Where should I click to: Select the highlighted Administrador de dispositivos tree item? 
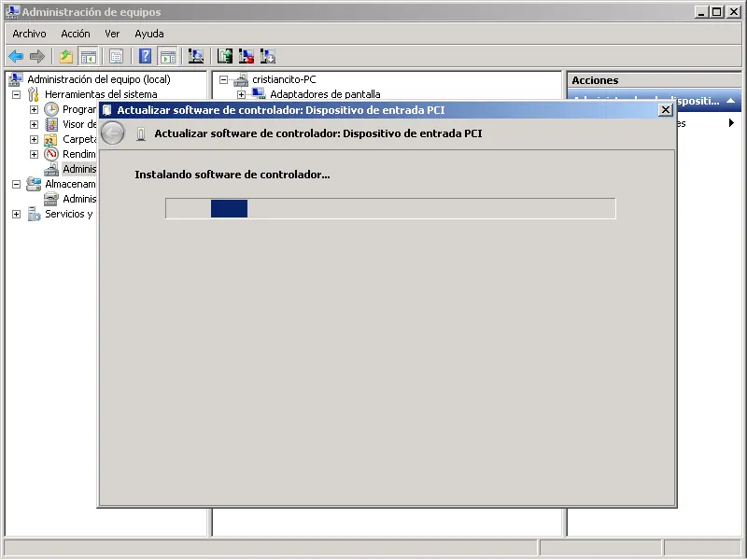pyautogui.click(x=79, y=169)
